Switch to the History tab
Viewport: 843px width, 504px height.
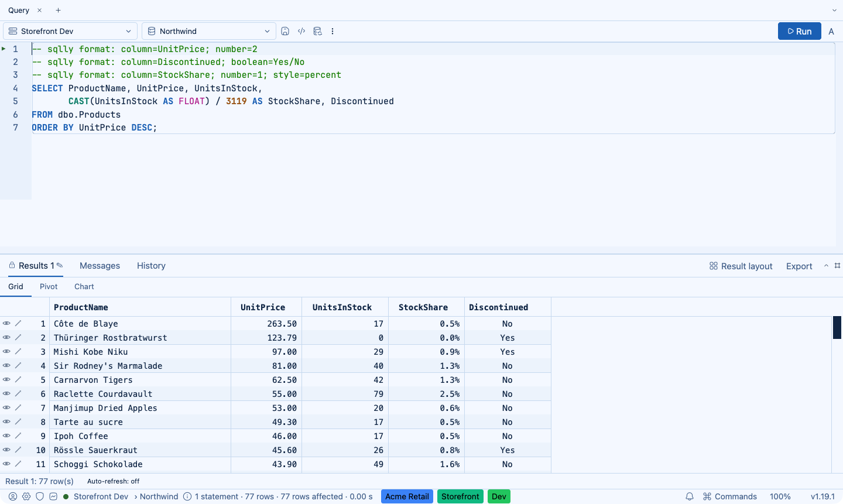click(x=151, y=266)
